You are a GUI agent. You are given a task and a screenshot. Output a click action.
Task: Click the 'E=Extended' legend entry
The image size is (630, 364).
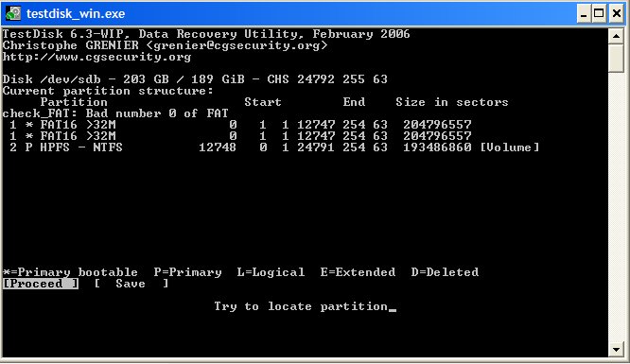tap(358, 272)
